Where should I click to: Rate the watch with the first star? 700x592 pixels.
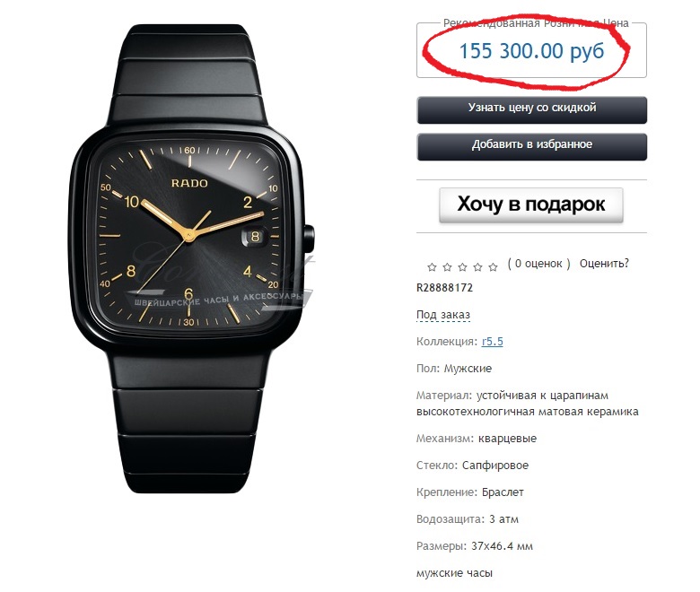click(432, 267)
